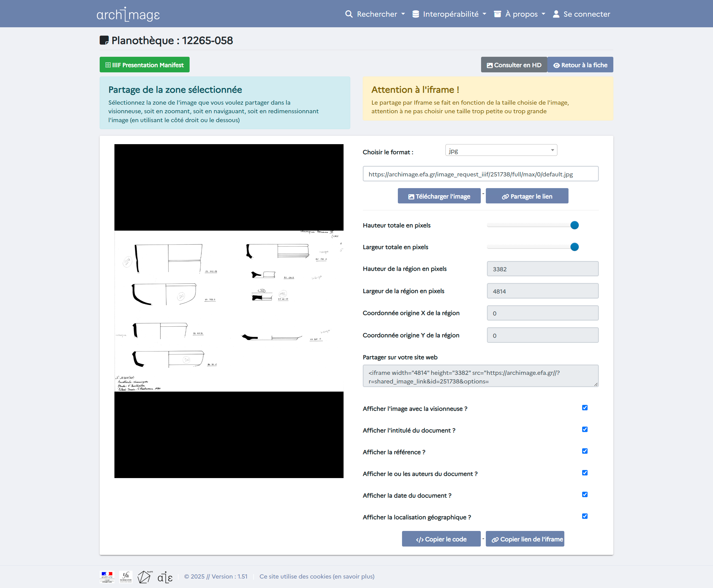Click the Hauteur totale en pixels slider handle
The height and width of the screenshot is (588, 713).
(574, 225)
